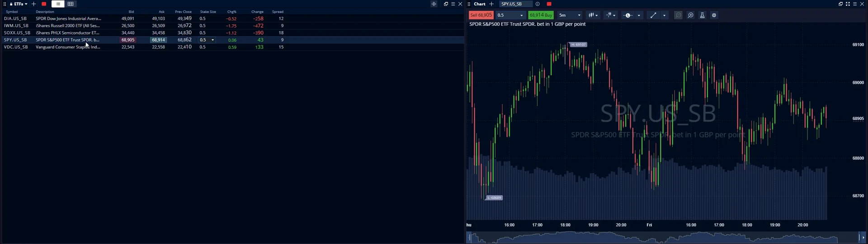
Task: Click current price label 68905 on axis
Action: coord(858,118)
